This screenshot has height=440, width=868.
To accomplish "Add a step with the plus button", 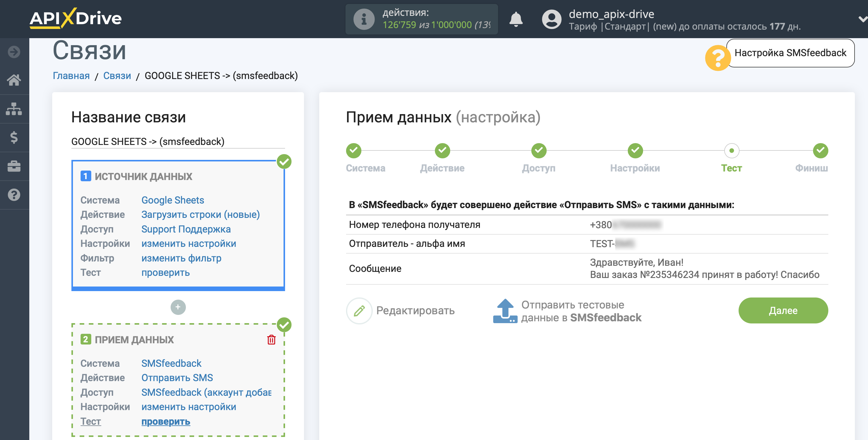I will 178,307.
